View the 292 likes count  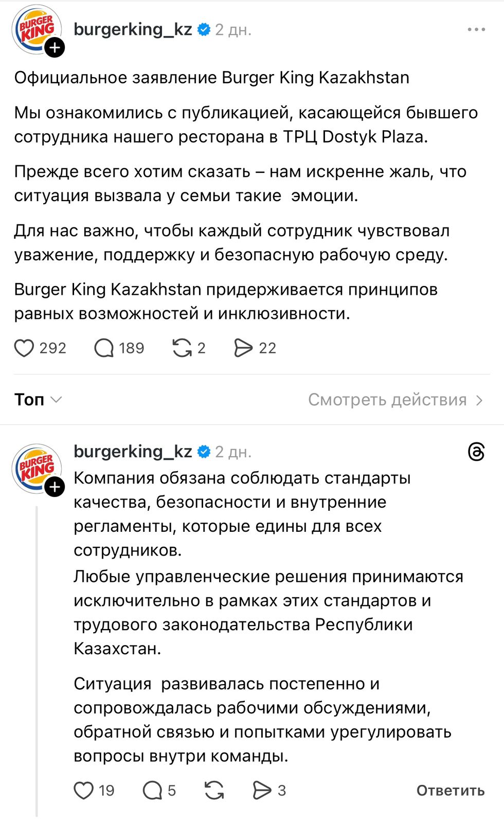53,348
